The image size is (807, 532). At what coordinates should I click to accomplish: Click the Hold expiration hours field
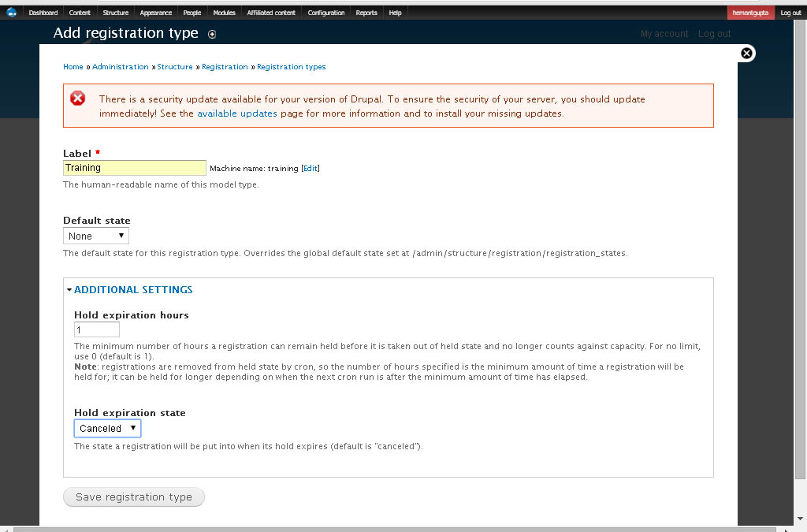[97, 329]
